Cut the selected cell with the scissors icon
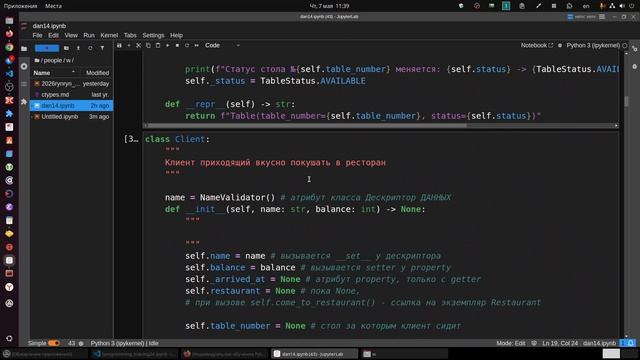Viewport: 640px width, 360px height. [138, 45]
